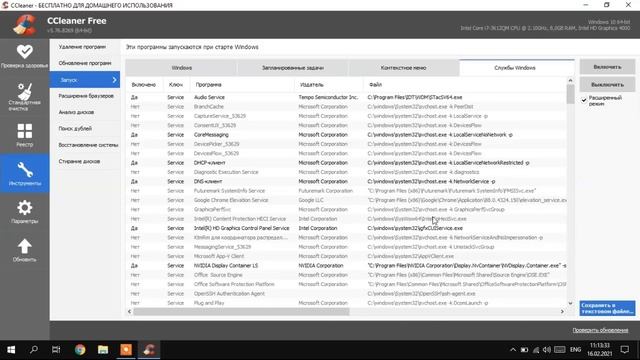Click CCleaner taskbar icon
Image resolution: width=640 pixels, height=360 pixels.
pyautogui.click(x=149, y=350)
